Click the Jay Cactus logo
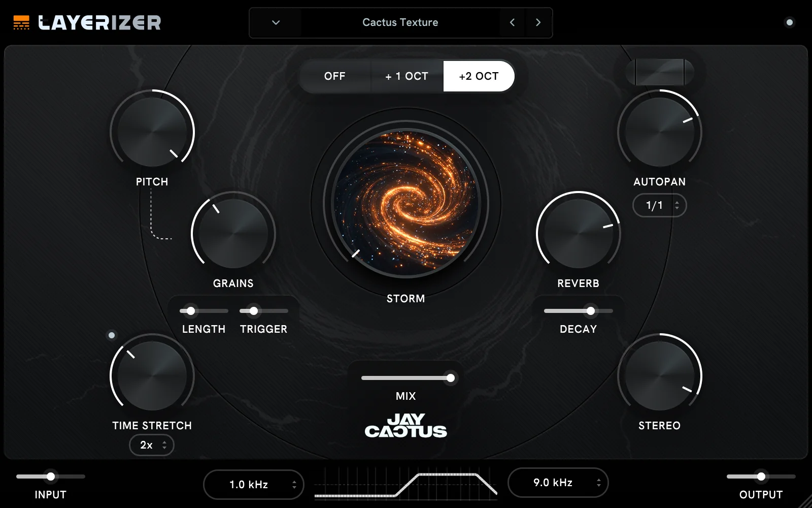This screenshot has width=812, height=508. 406,426
